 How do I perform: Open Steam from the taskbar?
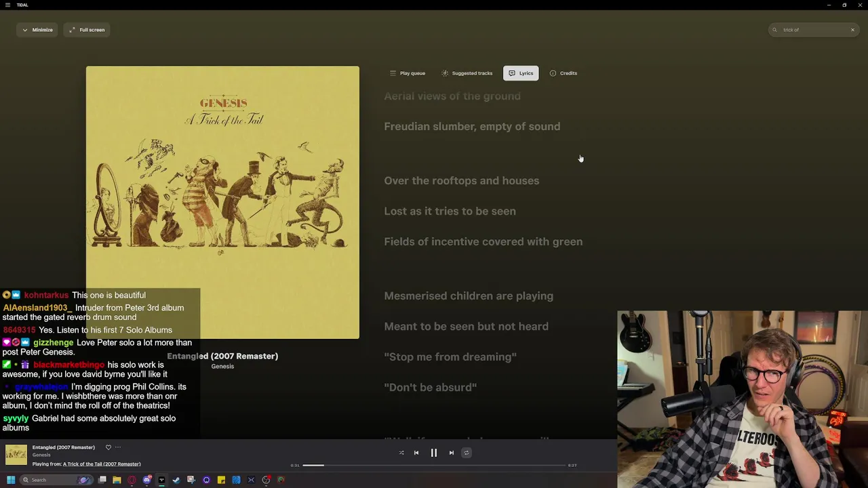176,480
